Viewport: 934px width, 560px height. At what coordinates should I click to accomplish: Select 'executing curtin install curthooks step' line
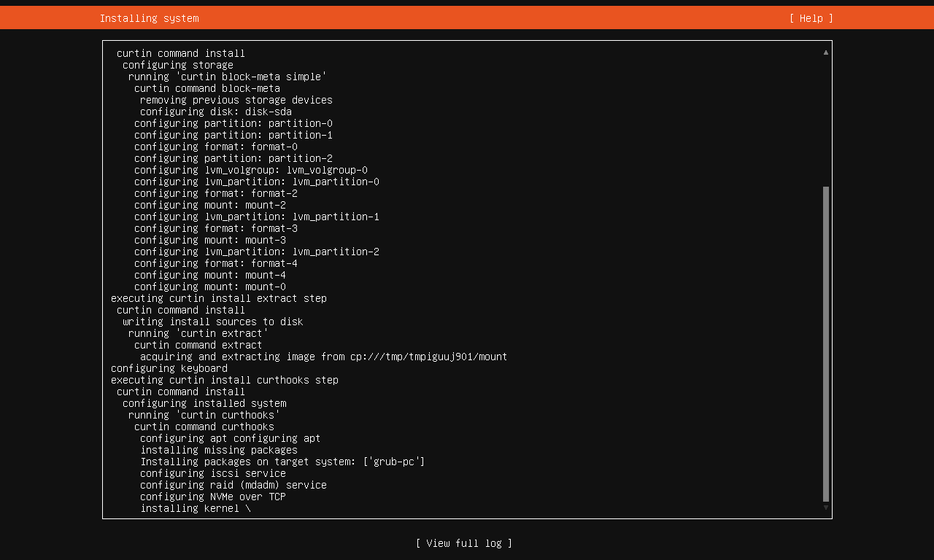click(225, 380)
